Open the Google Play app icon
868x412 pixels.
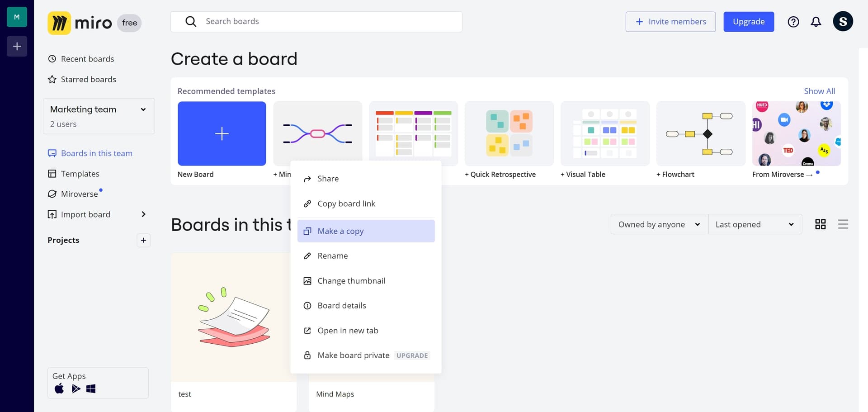click(x=75, y=388)
